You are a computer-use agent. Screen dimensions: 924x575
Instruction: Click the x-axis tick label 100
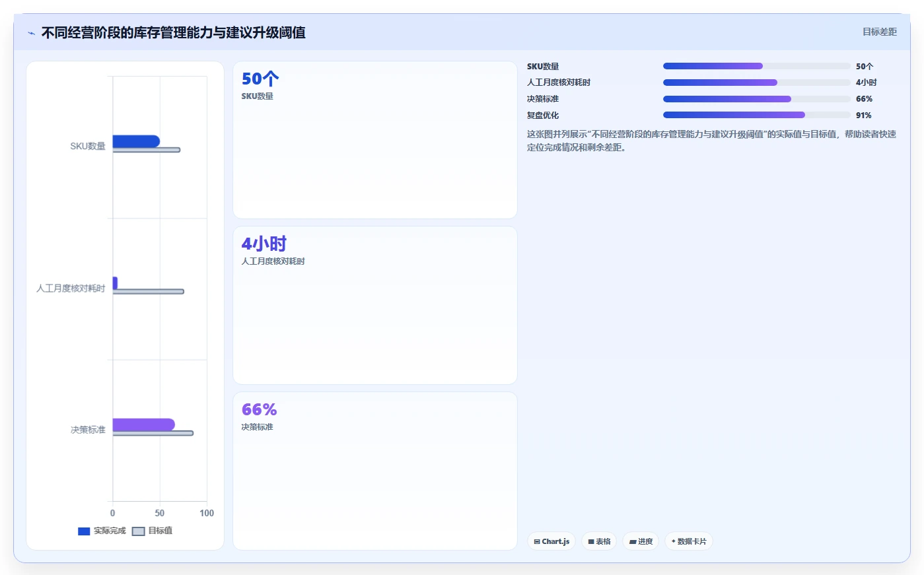(x=207, y=514)
